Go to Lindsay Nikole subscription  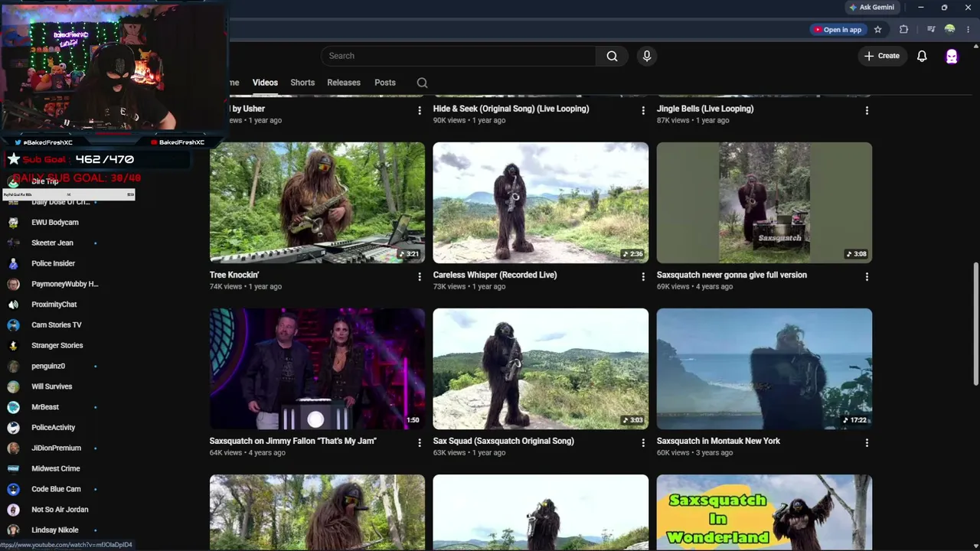(55, 530)
